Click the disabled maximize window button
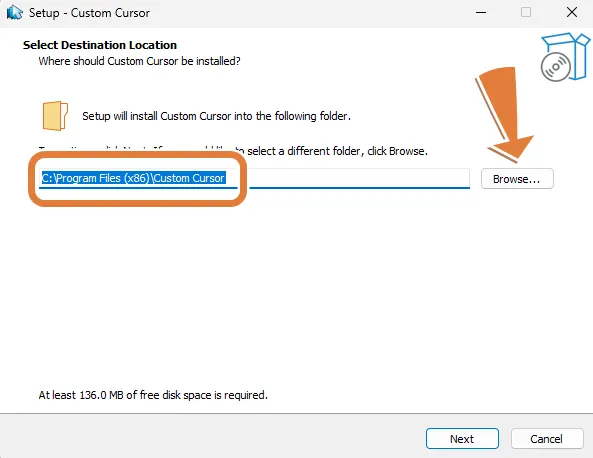The height and width of the screenshot is (458, 593). (x=526, y=12)
